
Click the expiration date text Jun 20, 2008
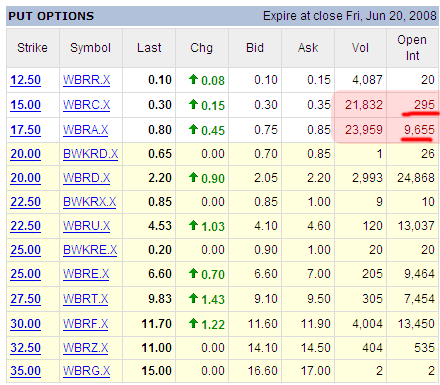(x=401, y=16)
